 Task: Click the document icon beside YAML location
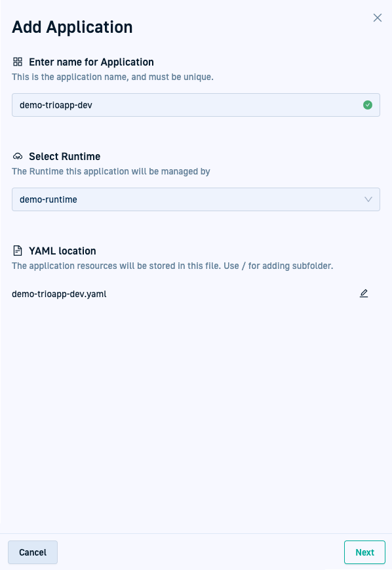(18, 251)
